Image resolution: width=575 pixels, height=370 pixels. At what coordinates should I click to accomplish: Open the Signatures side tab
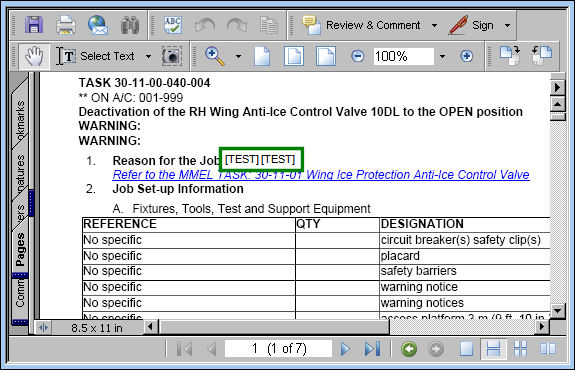coord(20,175)
